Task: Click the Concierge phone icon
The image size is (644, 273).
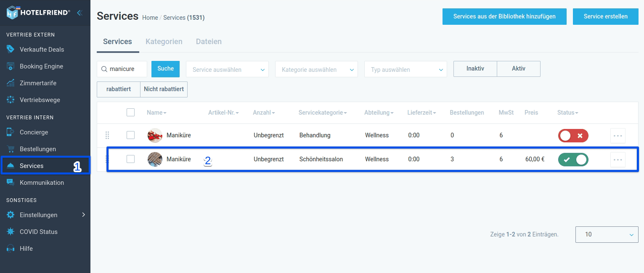Action: click(11, 132)
